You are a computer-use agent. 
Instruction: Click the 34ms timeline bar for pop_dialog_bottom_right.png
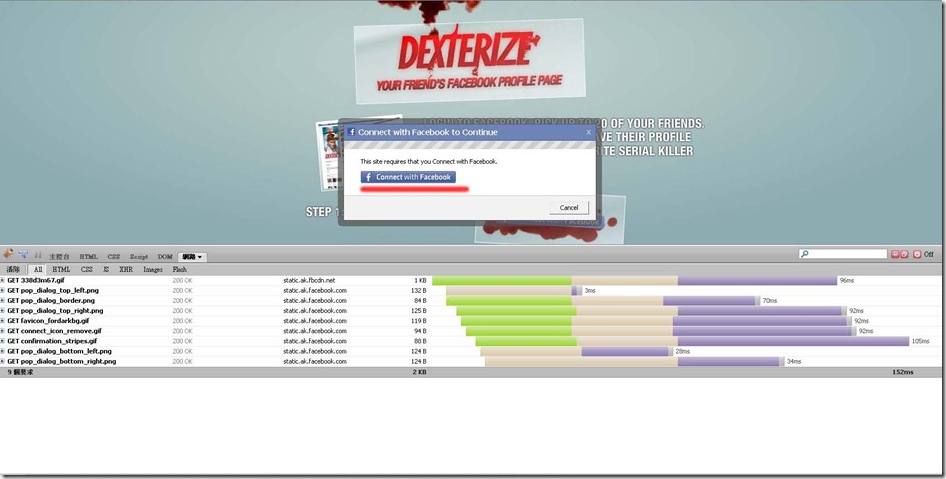(x=635, y=361)
